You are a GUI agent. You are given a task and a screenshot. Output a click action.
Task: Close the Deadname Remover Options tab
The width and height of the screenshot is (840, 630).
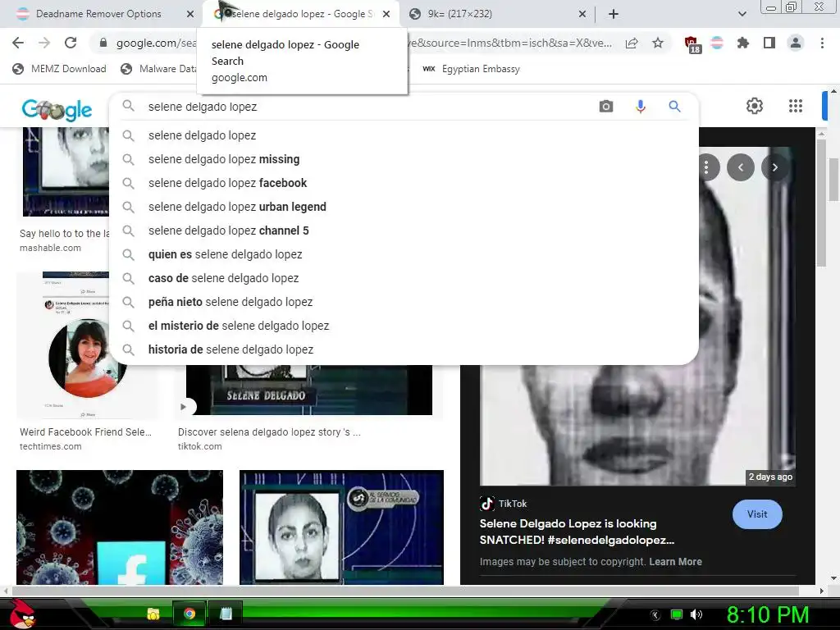[190, 14]
